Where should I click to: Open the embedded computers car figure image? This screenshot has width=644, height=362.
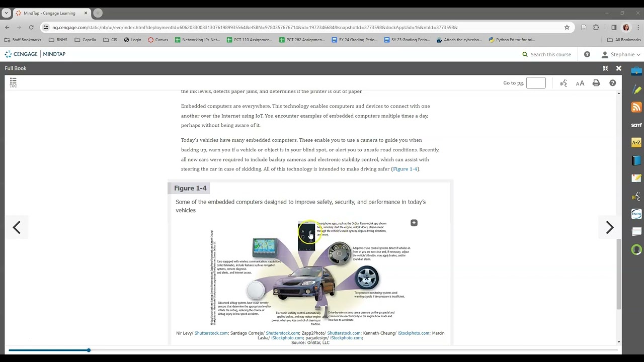click(x=310, y=274)
